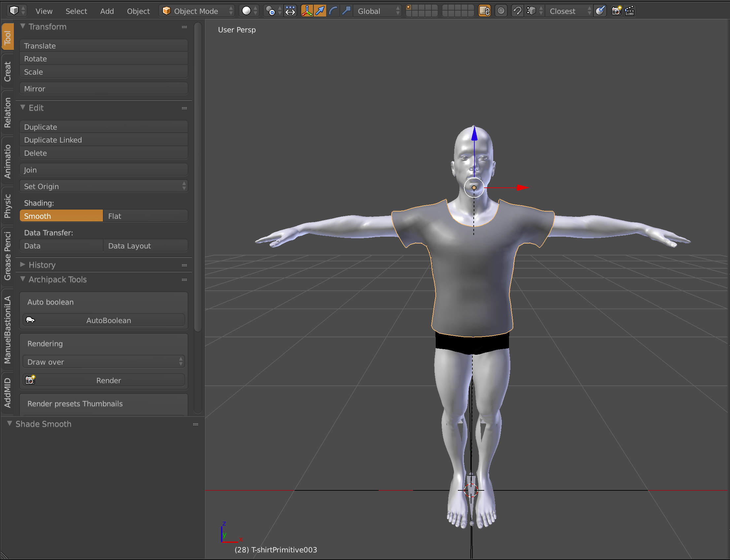Image resolution: width=730 pixels, height=560 pixels.
Task: Toggle lock layers to scene button
Action: coord(484,11)
